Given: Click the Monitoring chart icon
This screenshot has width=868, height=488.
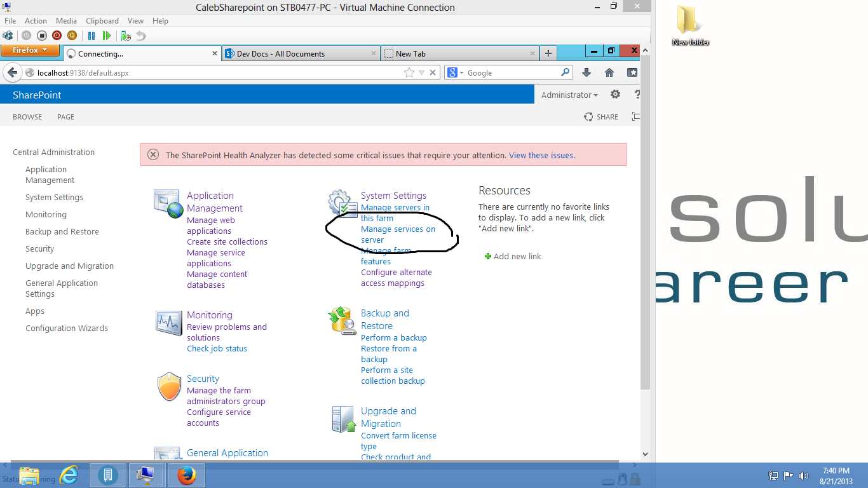Looking at the screenshot, I should coord(168,323).
